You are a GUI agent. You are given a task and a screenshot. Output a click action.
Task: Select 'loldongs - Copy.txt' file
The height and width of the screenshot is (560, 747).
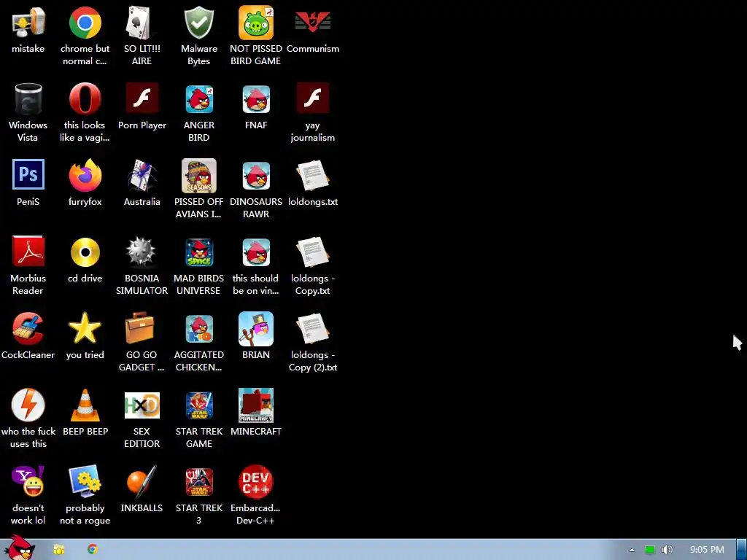(x=312, y=252)
